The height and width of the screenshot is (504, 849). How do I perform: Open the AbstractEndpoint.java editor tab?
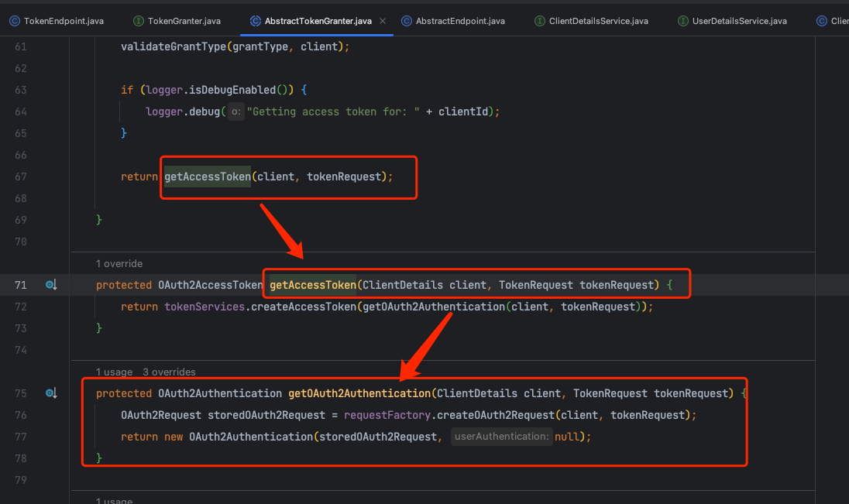[x=460, y=21]
